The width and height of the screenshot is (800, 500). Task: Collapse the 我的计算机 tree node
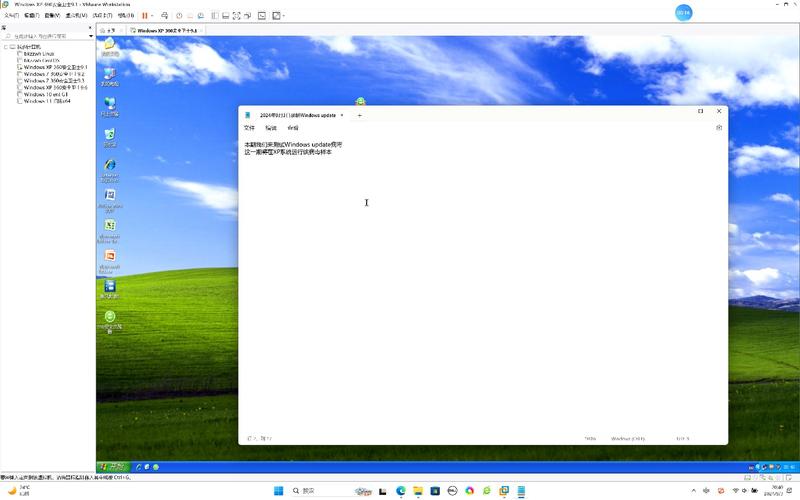(x=6, y=47)
